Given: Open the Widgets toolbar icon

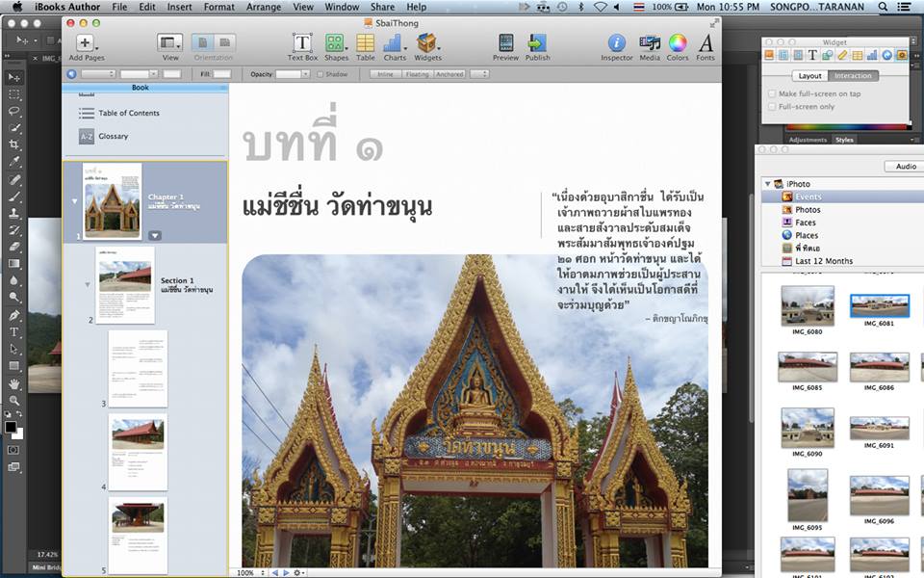Looking at the screenshot, I should (426, 43).
